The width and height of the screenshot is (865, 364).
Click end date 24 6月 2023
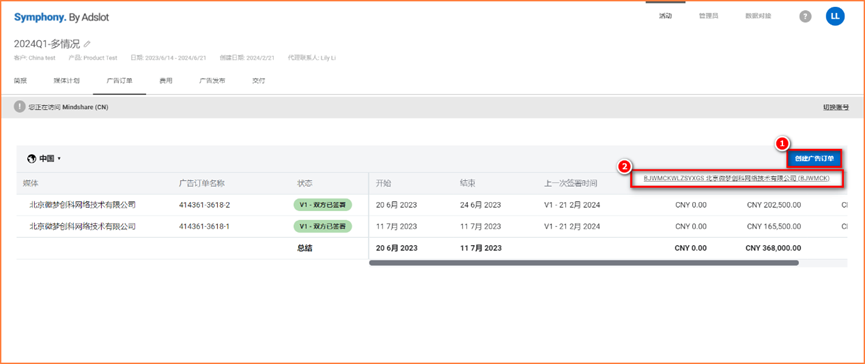click(480, 205)
